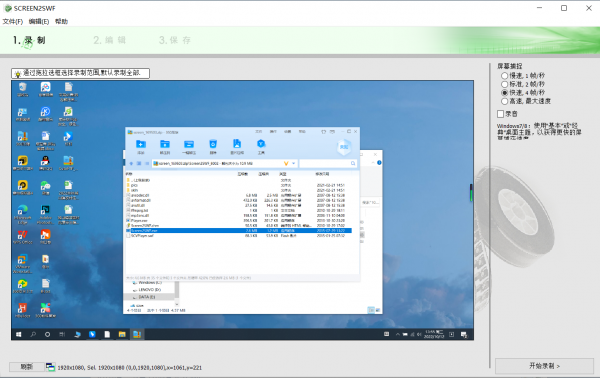Switch to step 1. 录制
The image size is (600, 378).
(x=29, y=40)
